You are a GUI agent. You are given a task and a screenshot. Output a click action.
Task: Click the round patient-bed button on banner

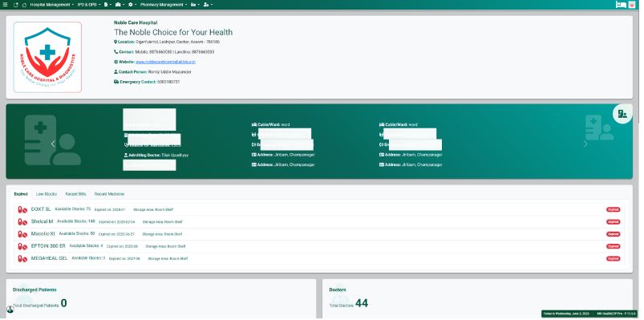pos(622,114)
